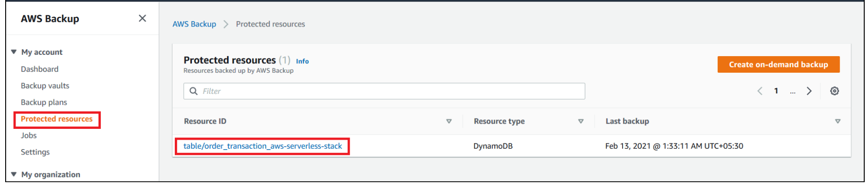Click Create on-demand backup button
Image resolution: width=868 pixels, height=185 pixels.
tap(778, 65)
